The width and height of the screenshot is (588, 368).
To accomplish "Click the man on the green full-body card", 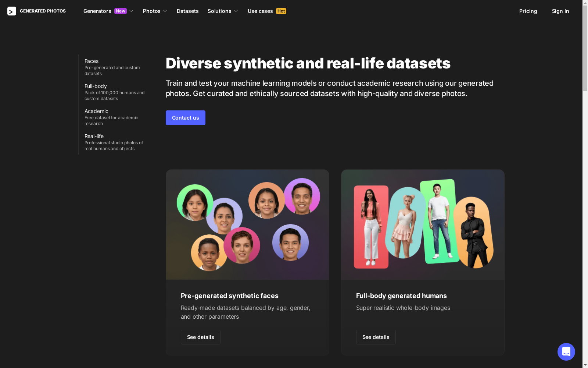I will click(x=440, y=222).
